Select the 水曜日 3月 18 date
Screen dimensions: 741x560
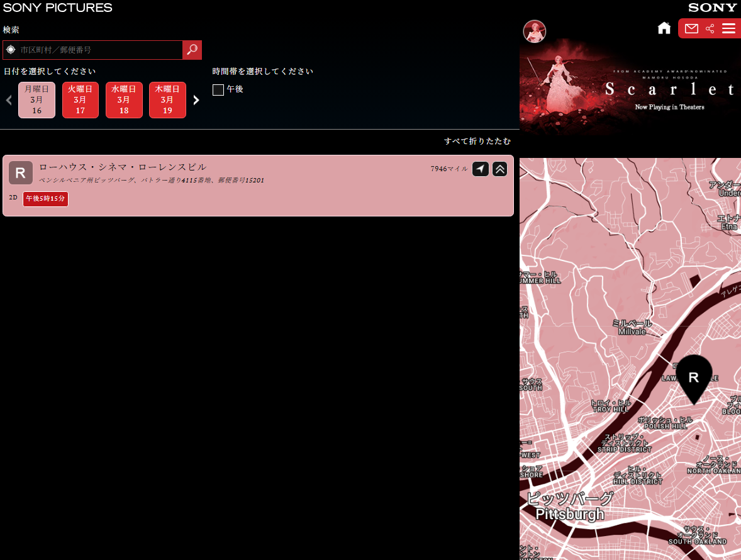click(124, 100)
